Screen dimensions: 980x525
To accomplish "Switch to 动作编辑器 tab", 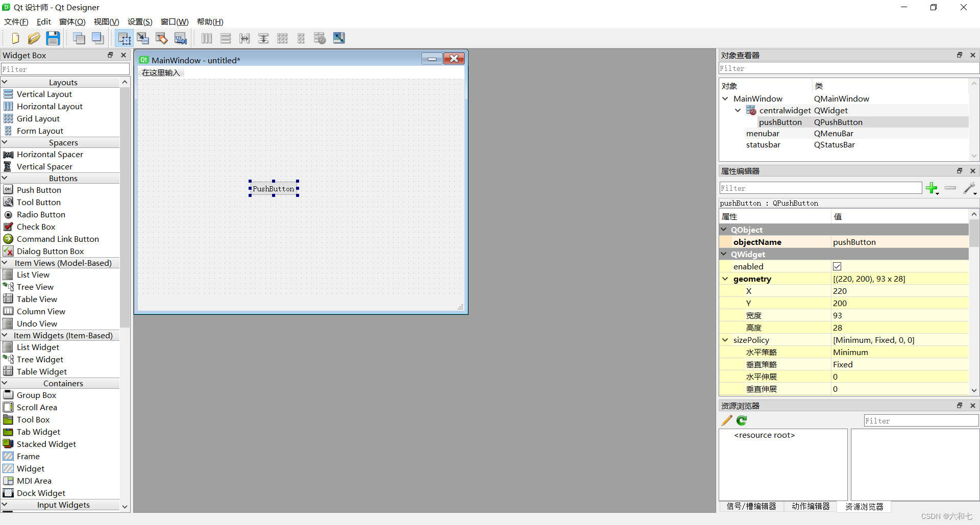I will 811,506.
